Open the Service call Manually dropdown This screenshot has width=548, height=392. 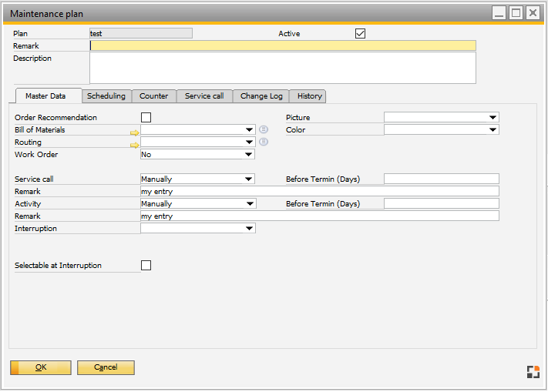(x=248, y=179)
